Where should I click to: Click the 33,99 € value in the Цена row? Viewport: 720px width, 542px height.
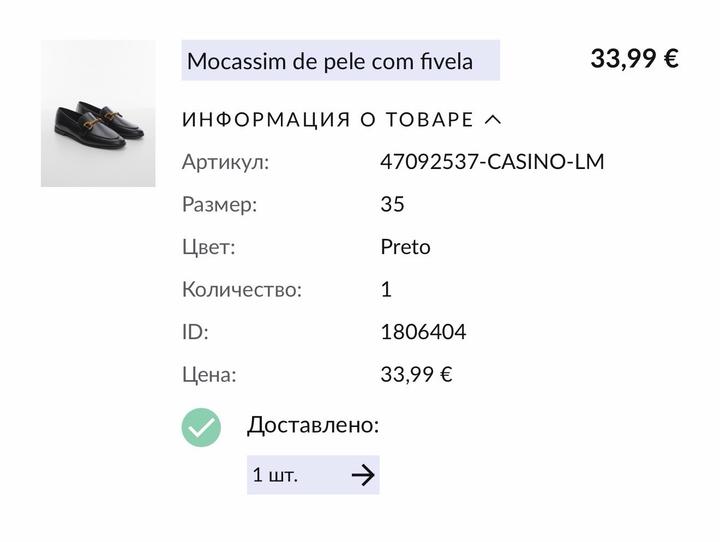point(416,375)
